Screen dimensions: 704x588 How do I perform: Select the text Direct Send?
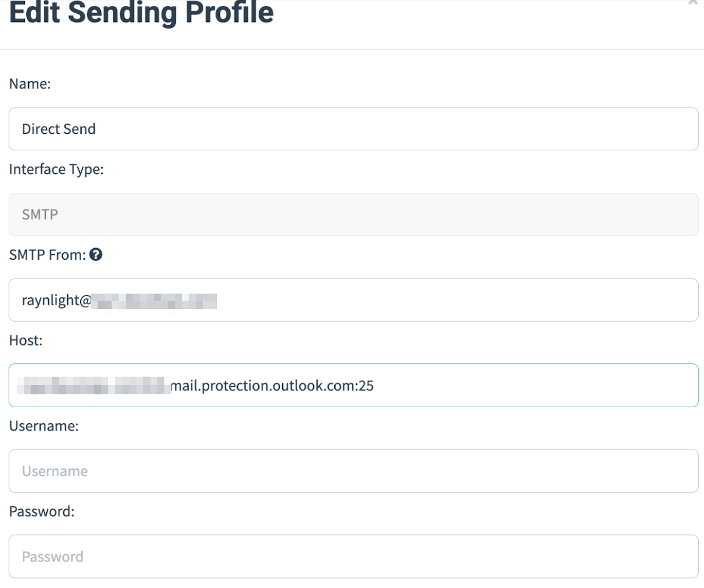pos(58,129)
